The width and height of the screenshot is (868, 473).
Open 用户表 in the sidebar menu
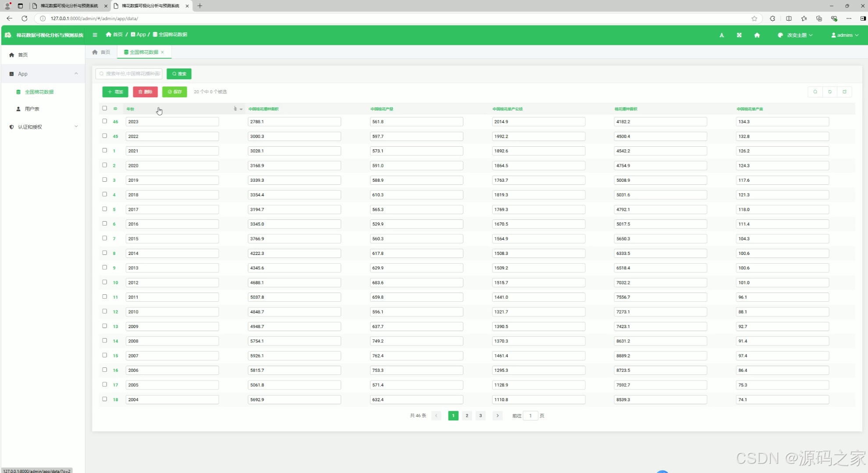(32, 109)
